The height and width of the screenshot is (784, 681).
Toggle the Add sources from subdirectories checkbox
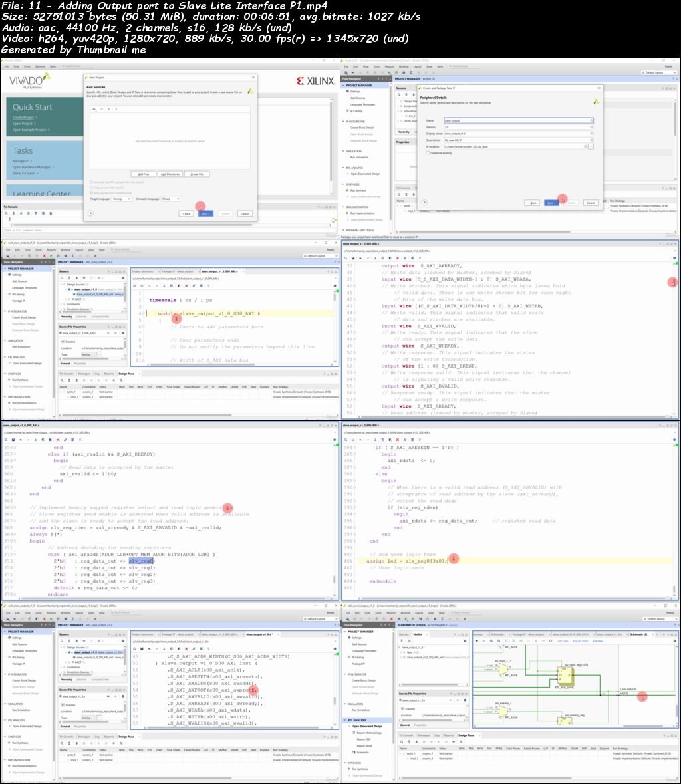pyautogui.click(x=92, y=192)
